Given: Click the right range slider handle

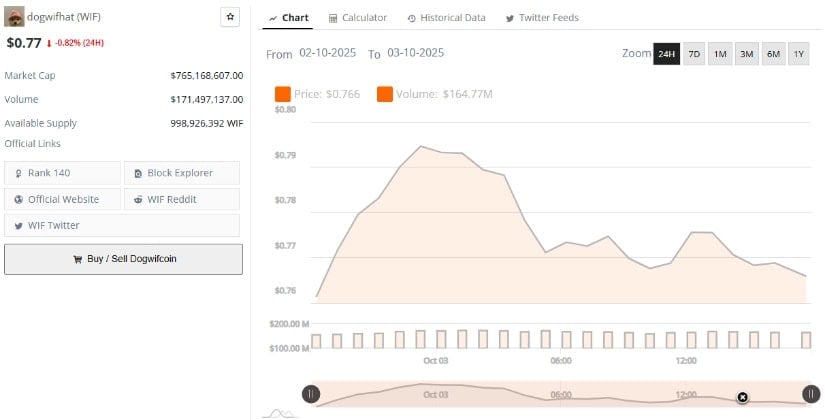Looking at the screenshot, I should (810, 394).
